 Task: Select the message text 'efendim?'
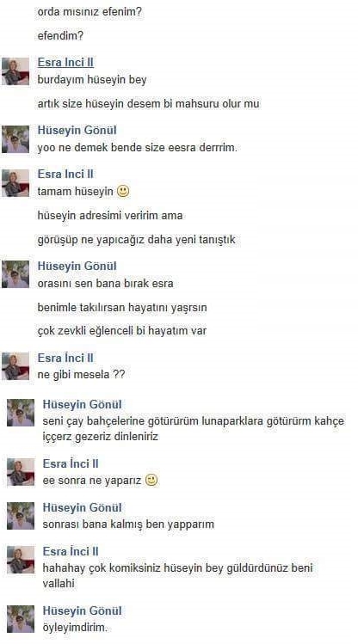point(60,36)
